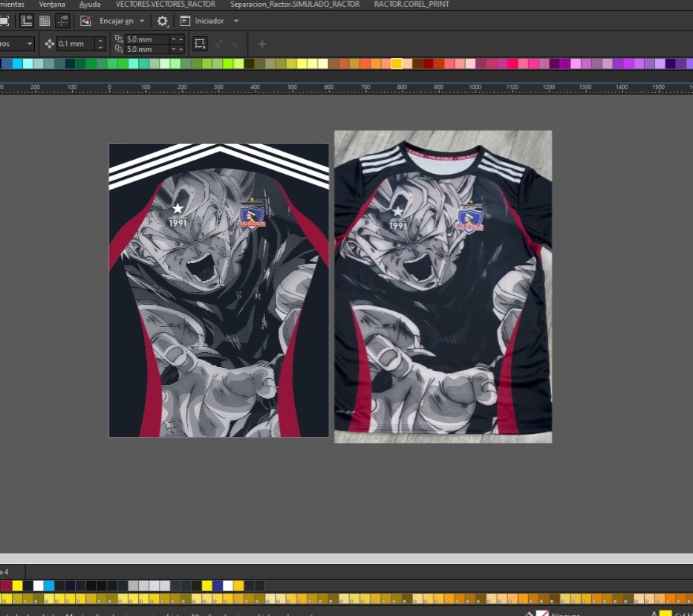This screenshot has width=693, height=616.
Task: Pick the blue swatch in document palette
Action: tap(218, 586)
